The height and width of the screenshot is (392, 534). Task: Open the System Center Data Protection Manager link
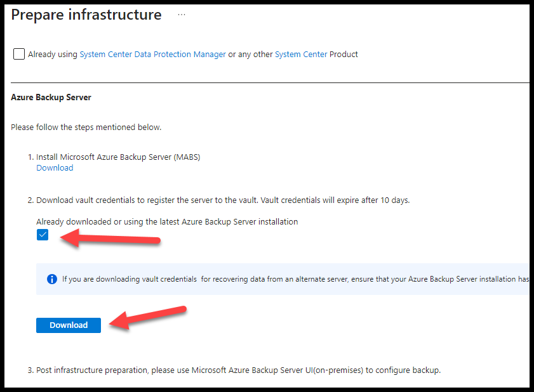[x=152, y=55]
